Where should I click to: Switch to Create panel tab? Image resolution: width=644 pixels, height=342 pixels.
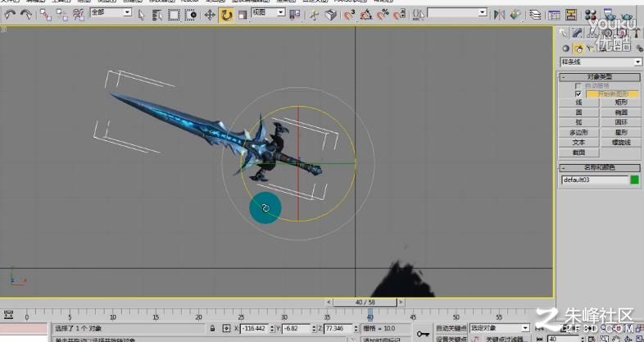click(x=563, y=33)
